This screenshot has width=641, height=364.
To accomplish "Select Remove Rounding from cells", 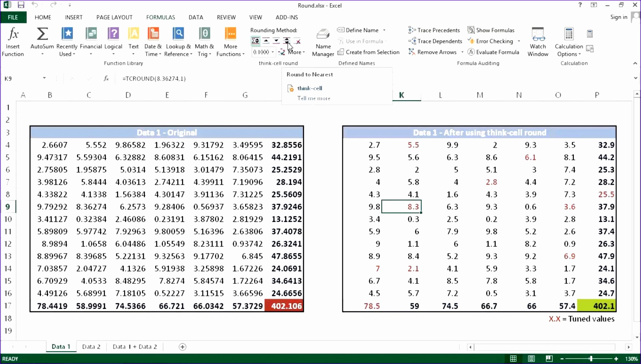I will pos(297,41).
